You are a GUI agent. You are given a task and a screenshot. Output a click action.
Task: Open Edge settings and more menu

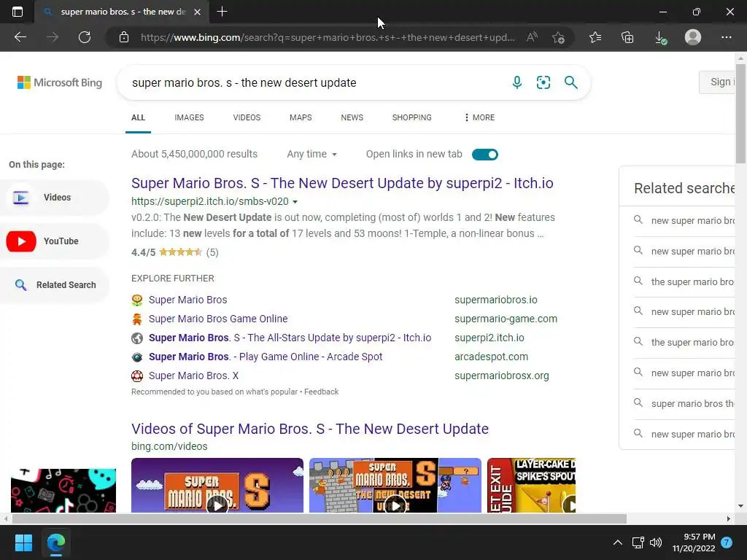(x=726, y=37)
